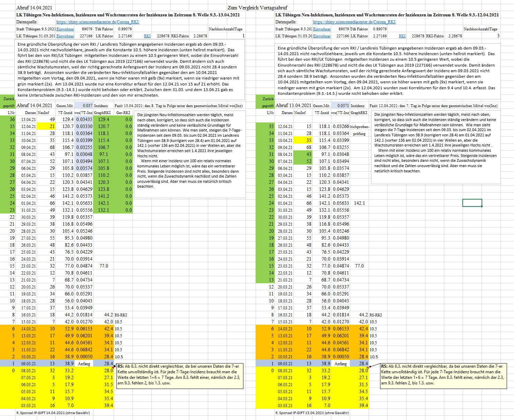Select the left text box 'Die jüngsten Neu-Infektionszahlen'
514x420 pixels.
click(190, 154)
